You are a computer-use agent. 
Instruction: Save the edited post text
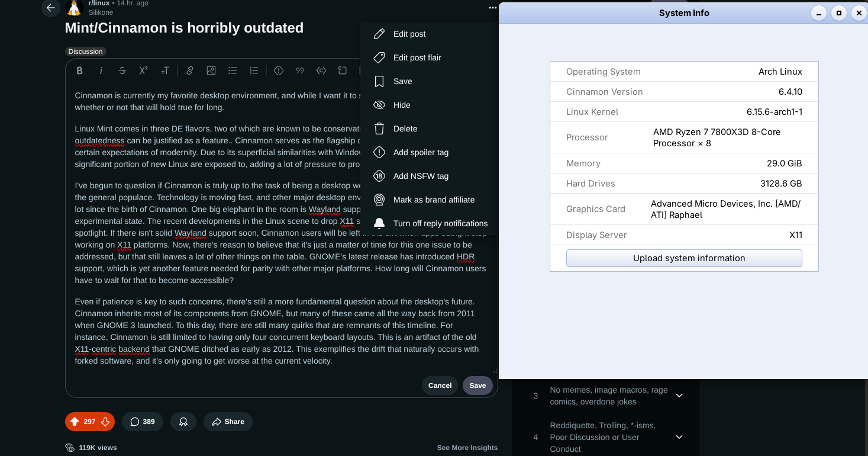(x=477, y=386)
